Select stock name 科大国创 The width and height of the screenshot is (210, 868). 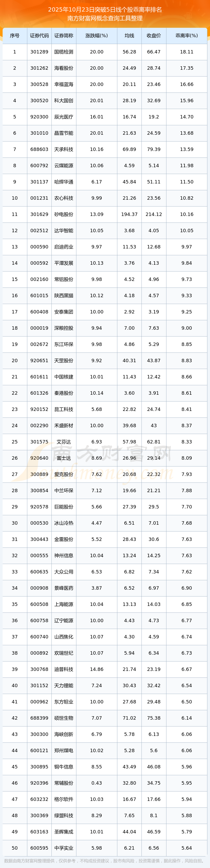click(x=64, y=100)
